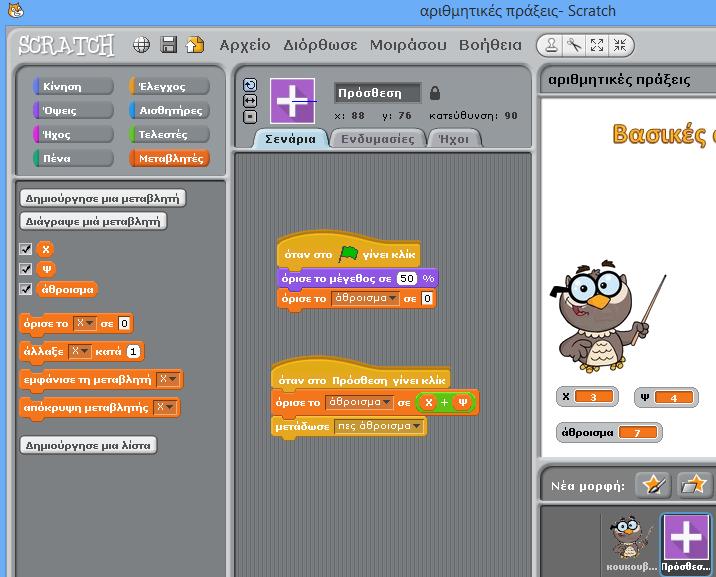
Task: Switch to the Ήχοι tab
Action: 453,139
